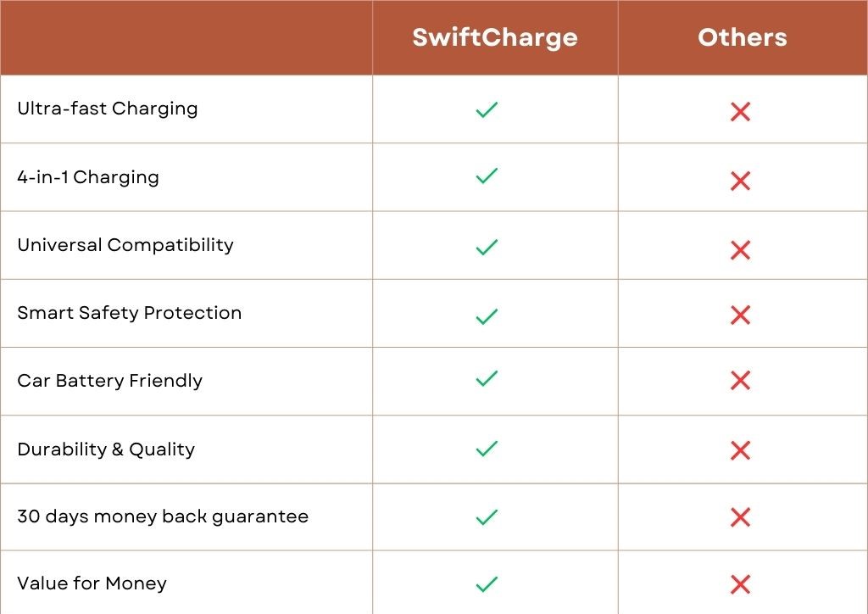The height and width of the screenshot is (614, 868).
Task: Select the Value for Money green checkmark
Action: click(x=487, y=584)
